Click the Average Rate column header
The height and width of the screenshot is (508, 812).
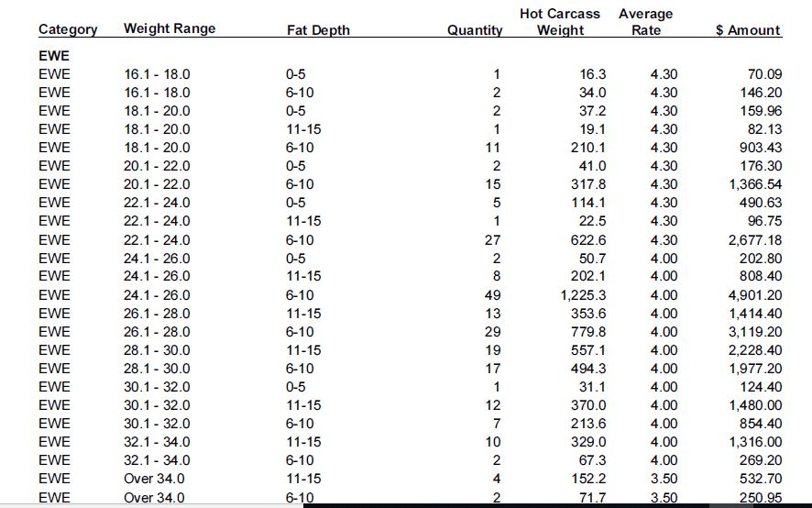tap(645, 22)
